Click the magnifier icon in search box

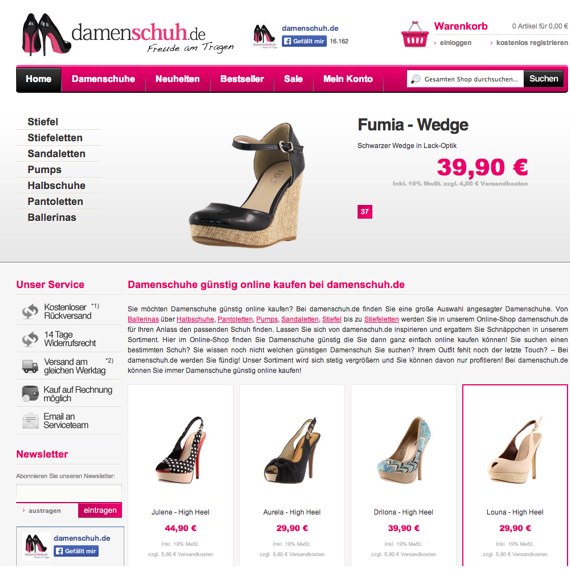click(x=415, y=79)
